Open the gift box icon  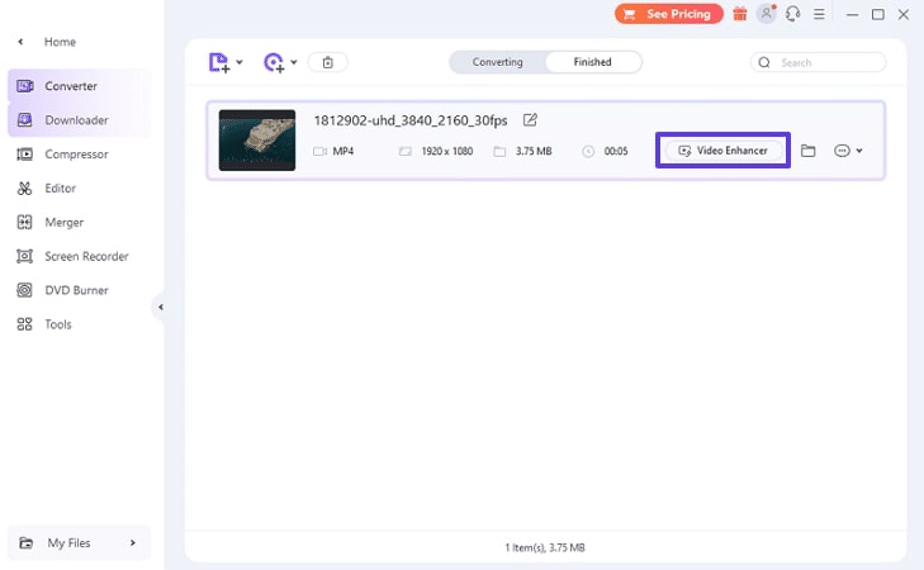coord(740,14)
